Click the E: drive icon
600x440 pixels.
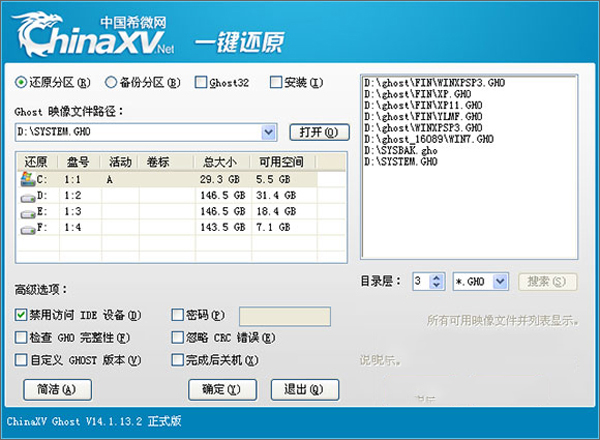(28, 214)
